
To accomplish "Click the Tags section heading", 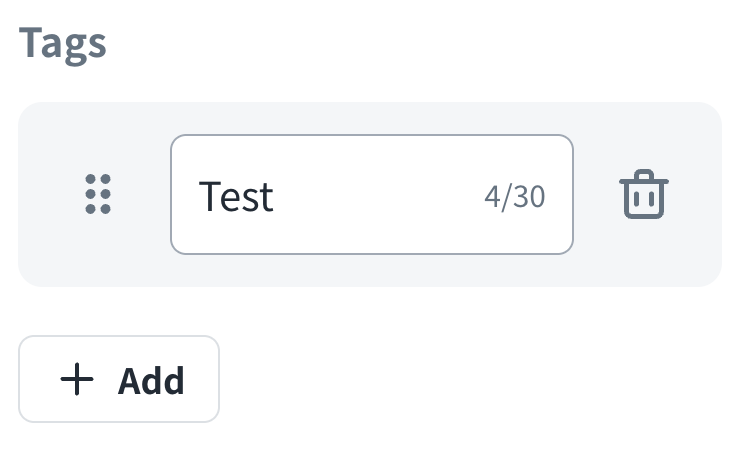I will coord(62,43).
